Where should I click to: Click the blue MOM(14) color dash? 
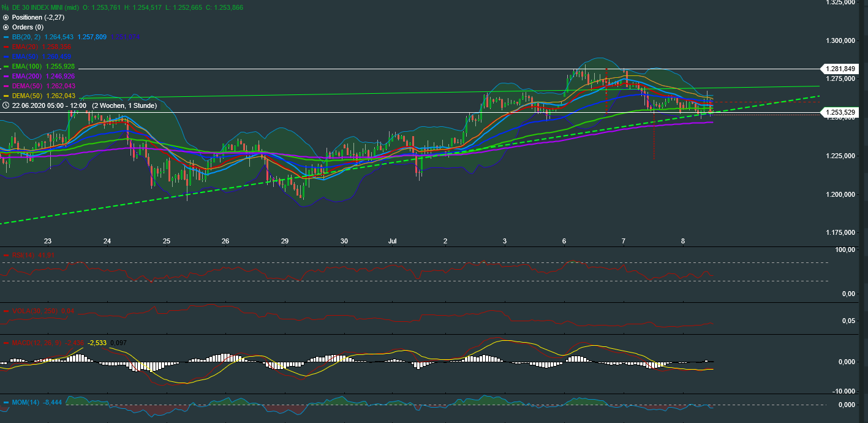(6, 403)
